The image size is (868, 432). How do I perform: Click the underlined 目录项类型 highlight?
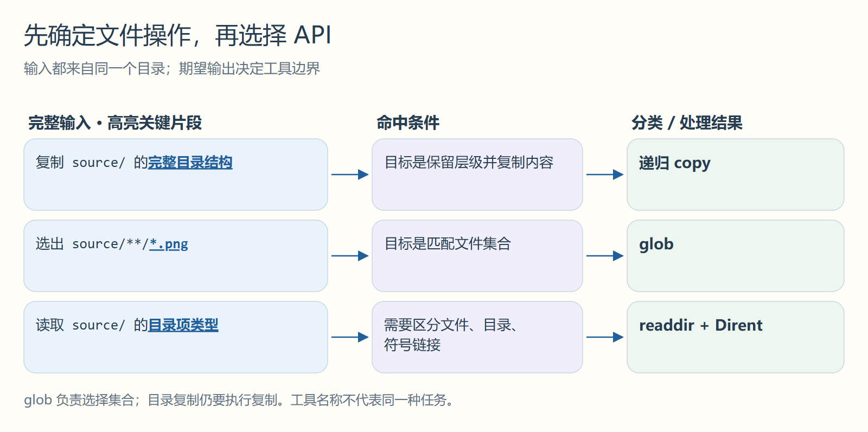[183, 325]
